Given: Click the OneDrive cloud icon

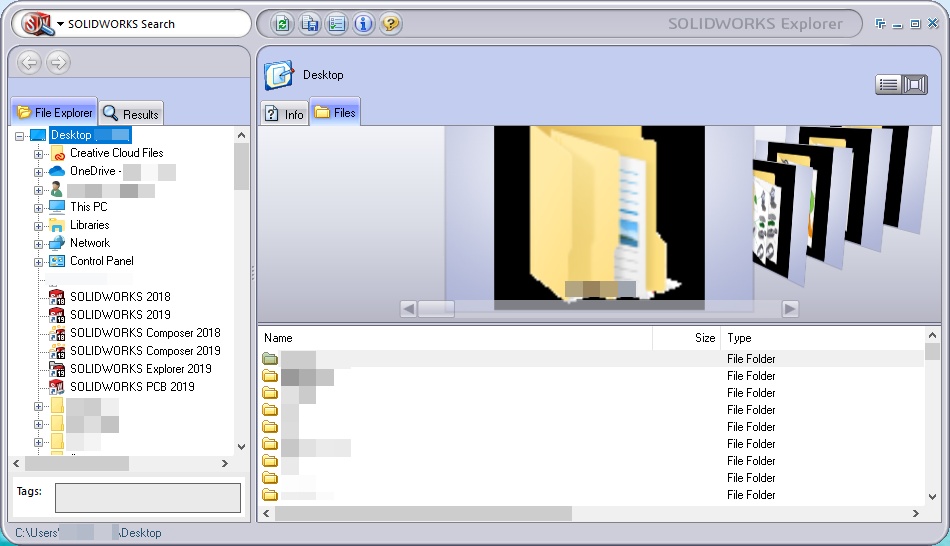Looking at the screenshot, I should point(57,171).
